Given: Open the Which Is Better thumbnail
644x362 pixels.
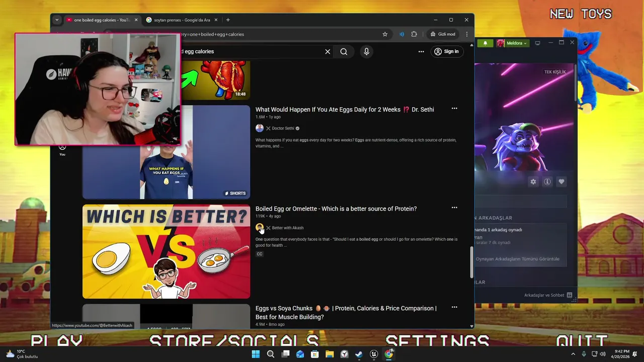Looking at the screenshot, I should (166, 251).
